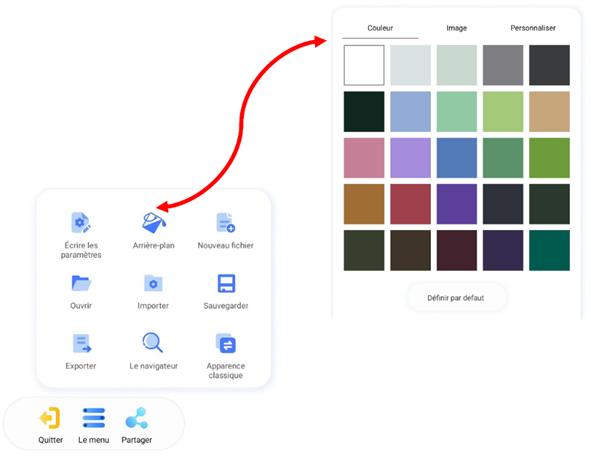Viewport: 591px width, 458px height.
Task: Select the tan beige color swatch
Action: tap(549, 112)
